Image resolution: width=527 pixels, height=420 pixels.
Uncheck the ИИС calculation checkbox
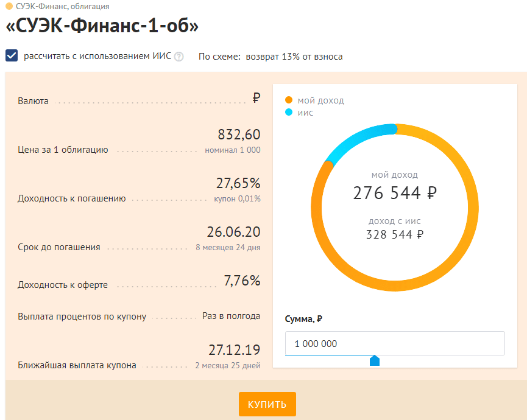pos(12,55)
